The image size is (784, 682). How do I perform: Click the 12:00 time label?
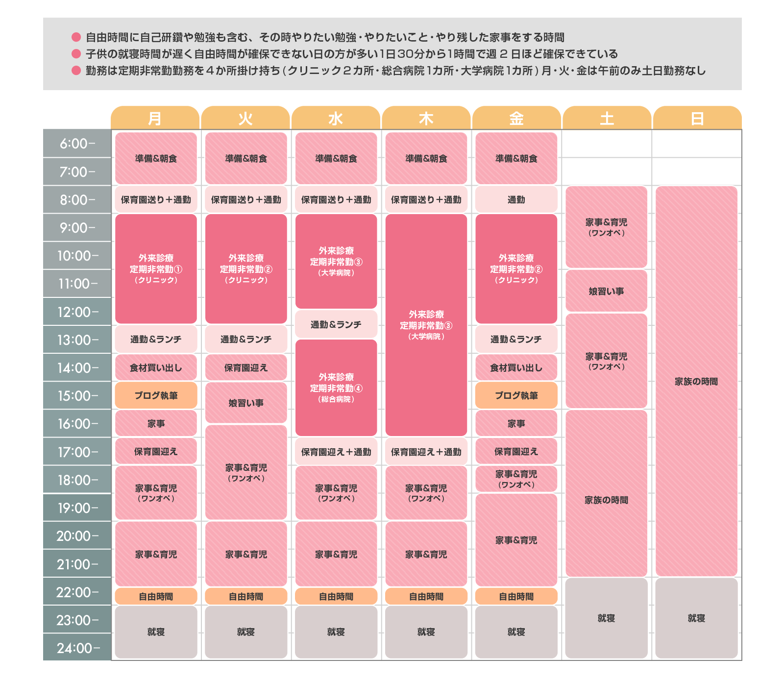pyautogui.click(x=77, y=312)
